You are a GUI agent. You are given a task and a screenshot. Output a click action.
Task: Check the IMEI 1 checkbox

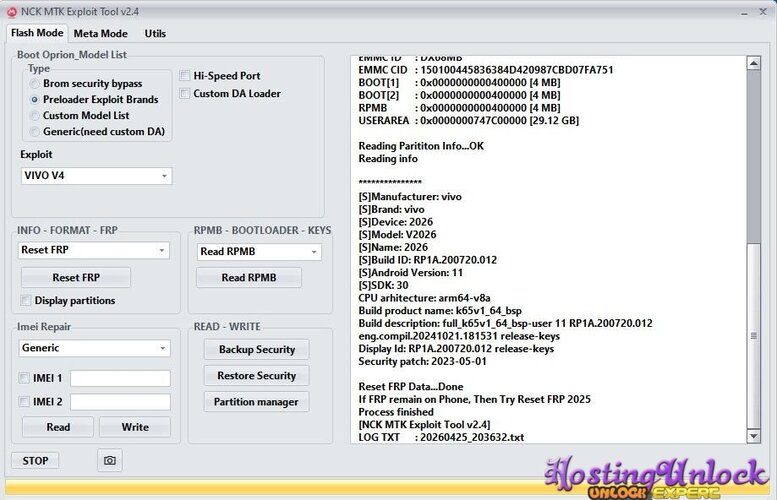[23, 378]
